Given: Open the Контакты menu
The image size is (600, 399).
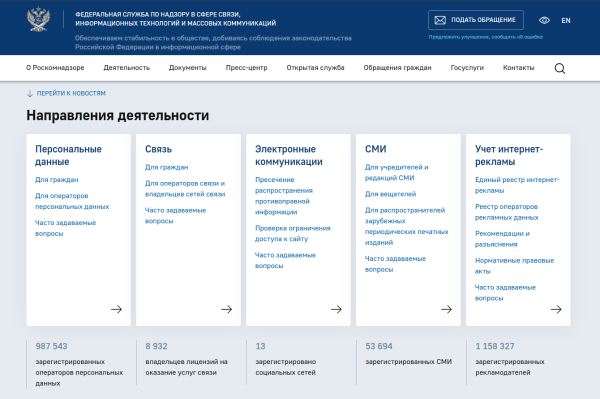Looking at the screenshot, I should pos(518,68).
